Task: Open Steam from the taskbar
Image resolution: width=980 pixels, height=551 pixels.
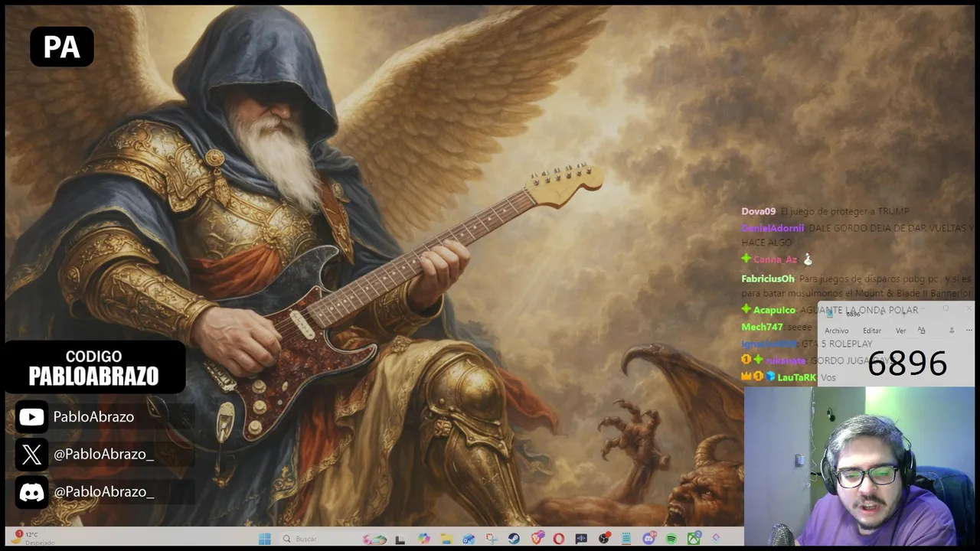Action: click(513, 539)
